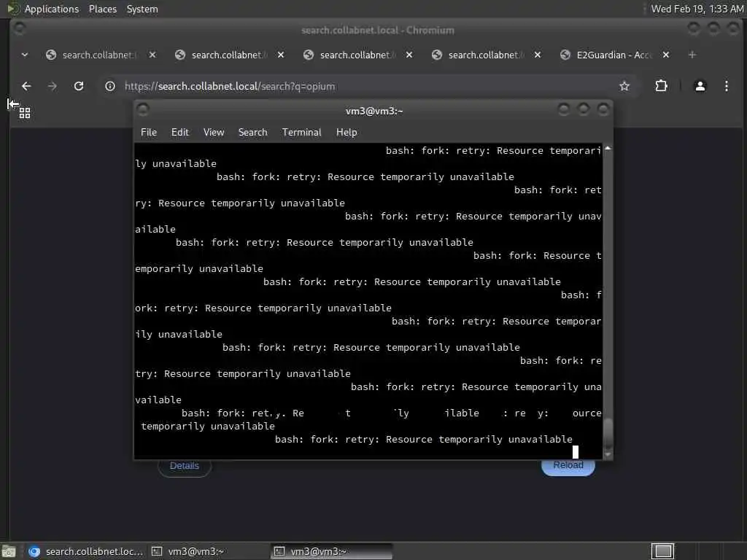Open the Applications menu
Image resolution: width=747 pixels, height=560 pixels.
tap(52, 9)
